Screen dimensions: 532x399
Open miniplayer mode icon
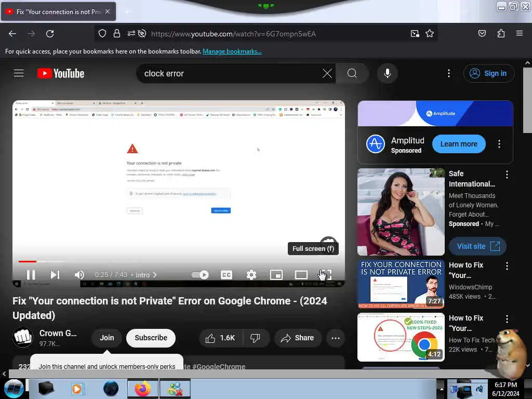point(276,274)
